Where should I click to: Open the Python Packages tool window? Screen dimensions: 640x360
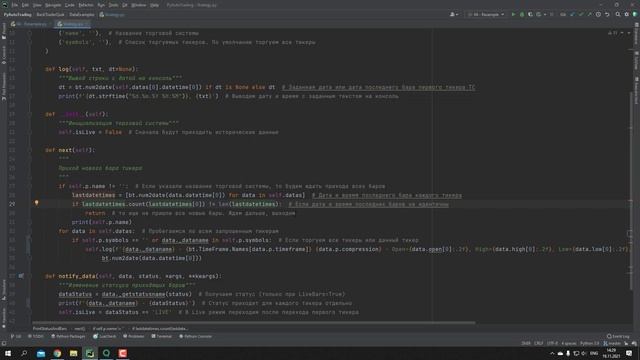[68, 336]
